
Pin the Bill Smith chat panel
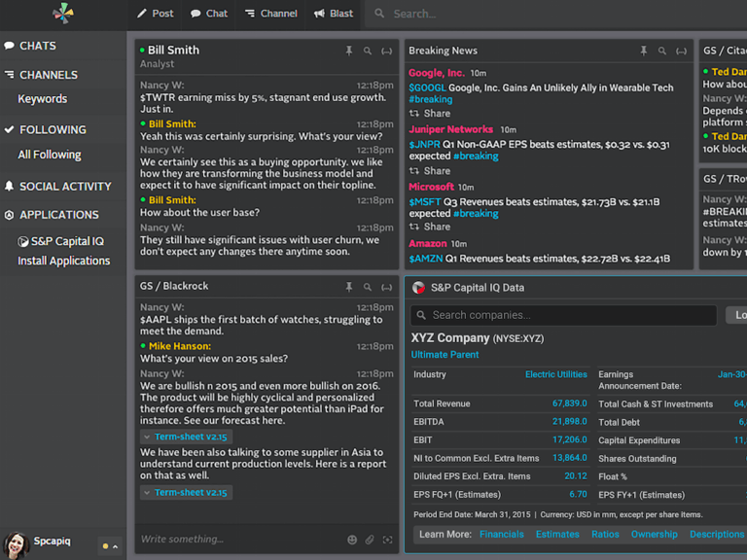point(348,51)
